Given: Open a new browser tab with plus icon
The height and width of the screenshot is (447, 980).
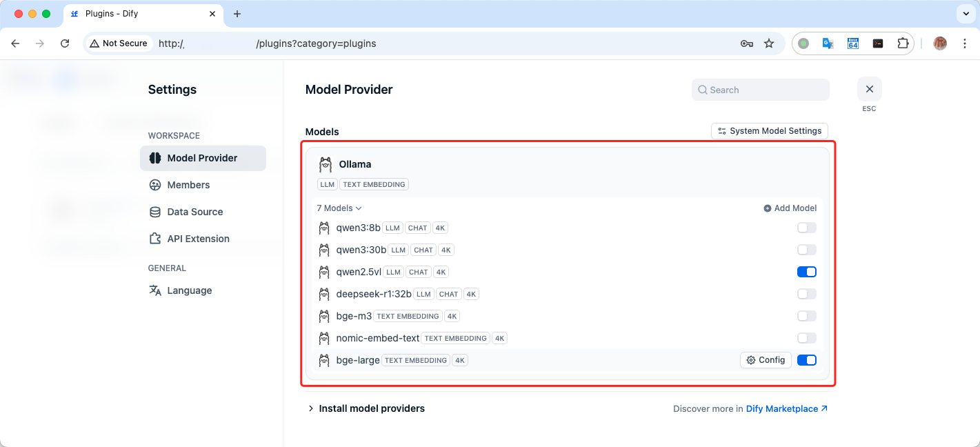Looking at the screenshot, I should pos(237,14).
